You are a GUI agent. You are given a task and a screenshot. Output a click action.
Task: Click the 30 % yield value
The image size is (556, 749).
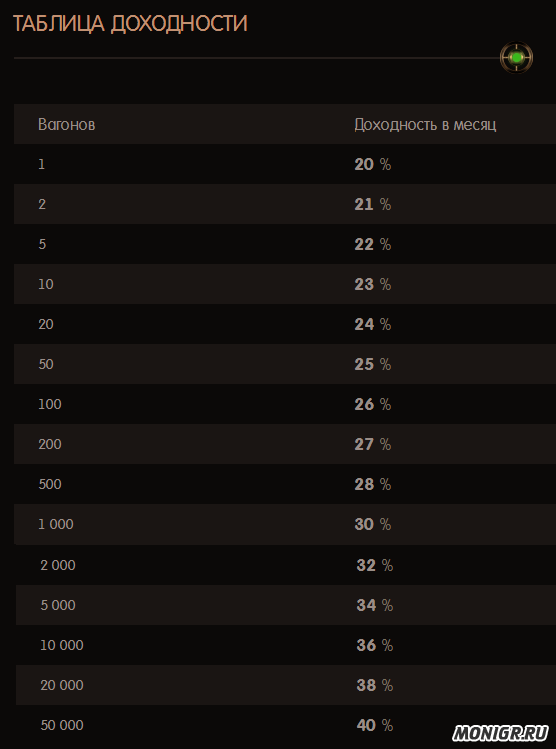373,524
